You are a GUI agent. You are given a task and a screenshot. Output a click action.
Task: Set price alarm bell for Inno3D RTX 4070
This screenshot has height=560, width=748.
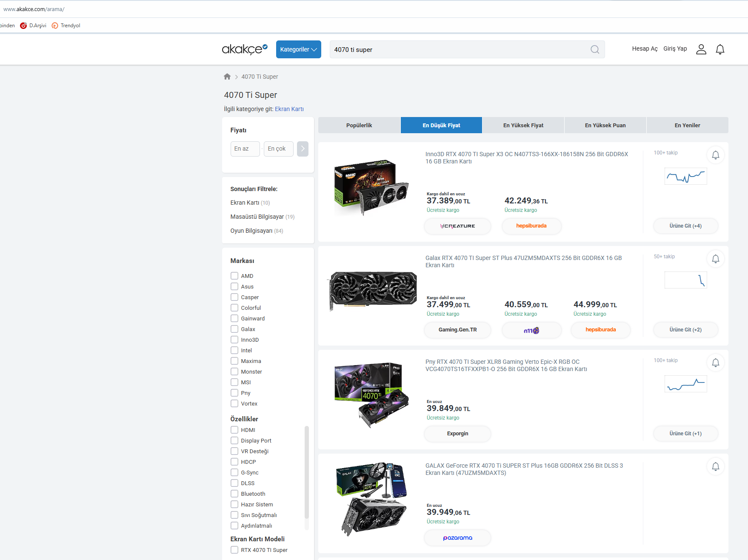716,155
